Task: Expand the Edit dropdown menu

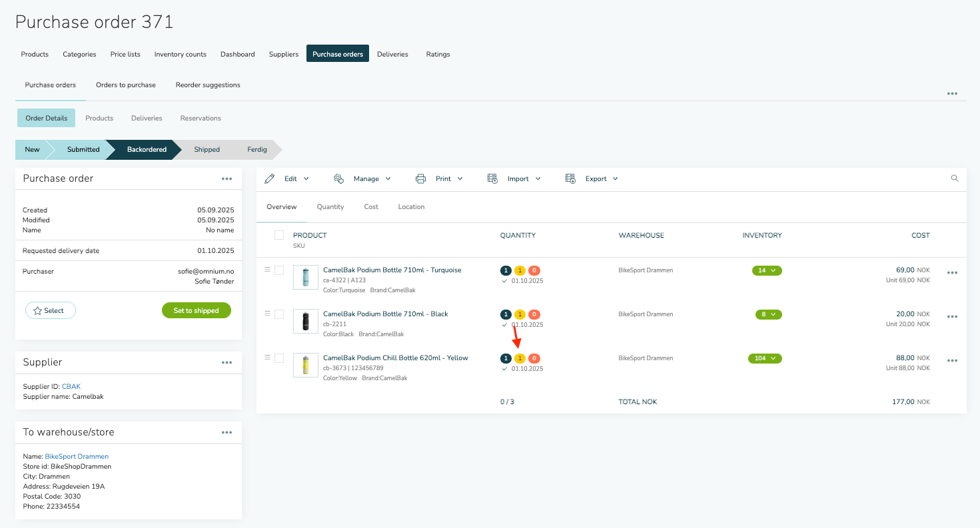Action: coord(288,178)
